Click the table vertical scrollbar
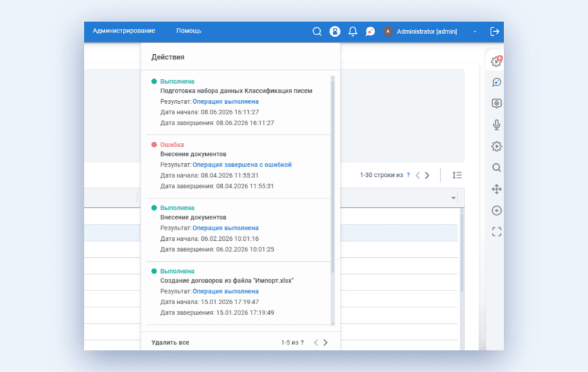 click(462, 251)
